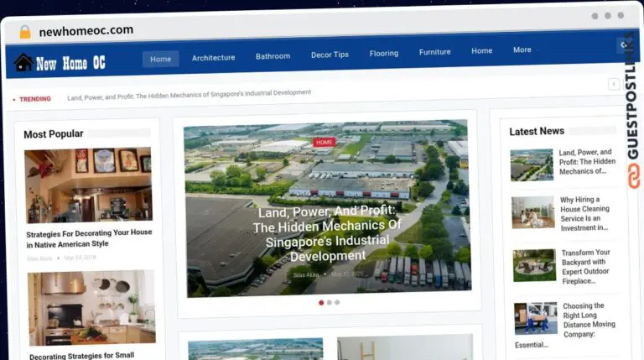
Task: Click the red HOME badge on slider
Action: (325, 143)
